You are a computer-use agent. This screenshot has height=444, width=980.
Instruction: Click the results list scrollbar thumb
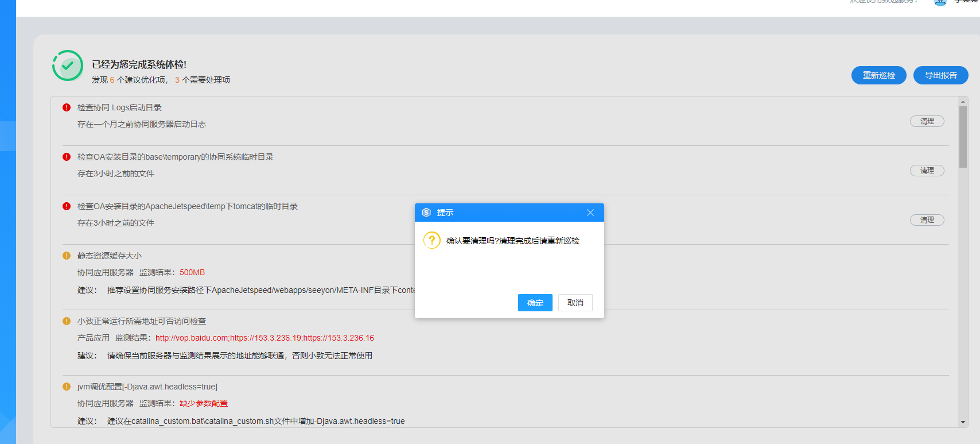coord(963,137)
